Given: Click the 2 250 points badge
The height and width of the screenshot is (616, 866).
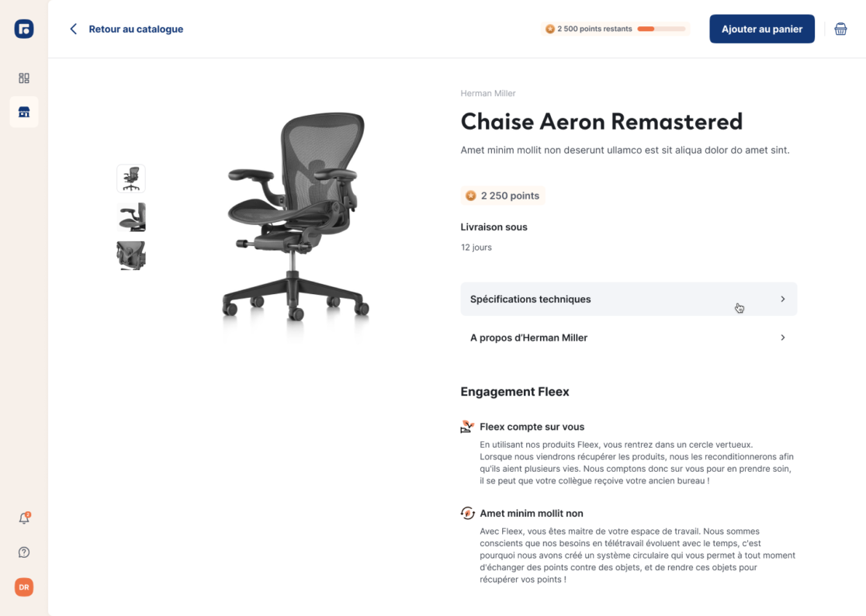Looking at the screenshot, I should (503, 196).
